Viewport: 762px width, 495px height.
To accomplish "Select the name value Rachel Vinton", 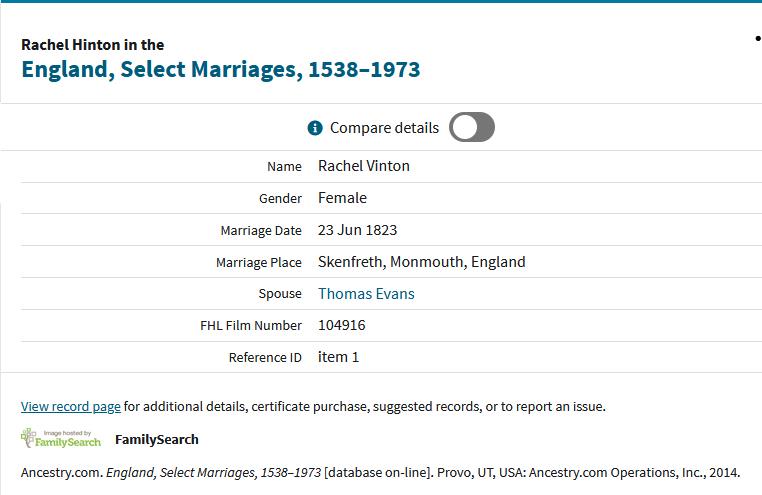I will tap(364, 166).
